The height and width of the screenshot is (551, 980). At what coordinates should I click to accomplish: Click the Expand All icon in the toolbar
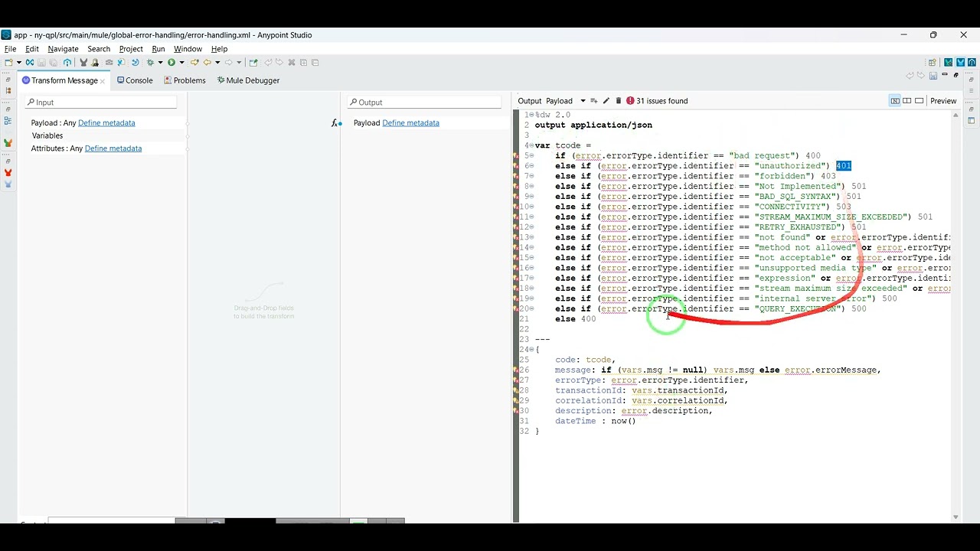303,63
